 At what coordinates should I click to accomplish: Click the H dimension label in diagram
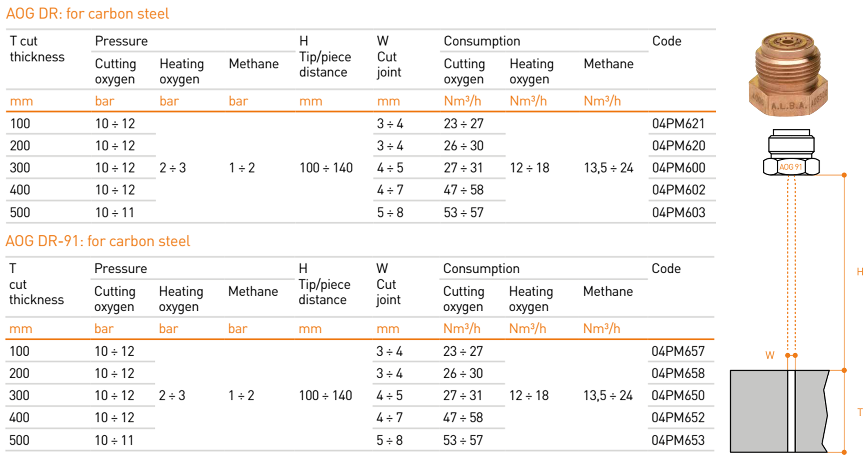tap(860, 272)
